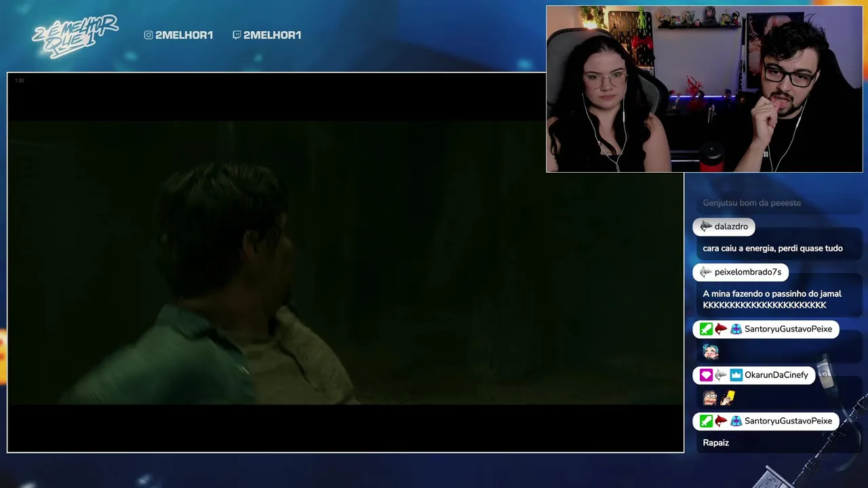Click jacket badge above 'Rapaiz' message

[736, 421]
